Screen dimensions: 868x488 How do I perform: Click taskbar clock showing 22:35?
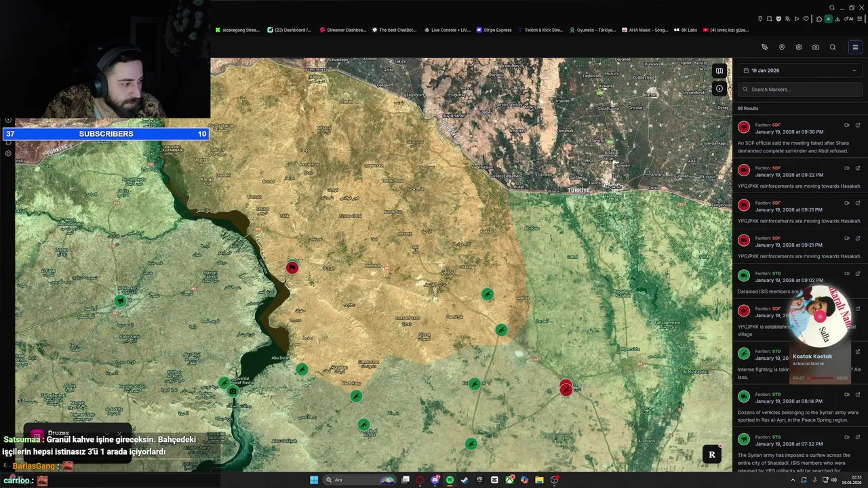click(x=852, y=480)
